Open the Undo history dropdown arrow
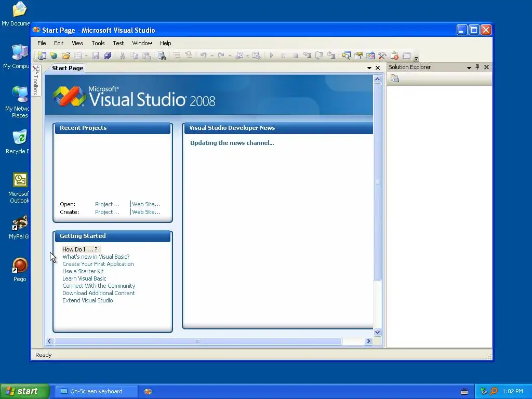 pyautogui.click(x=212, y=56)
